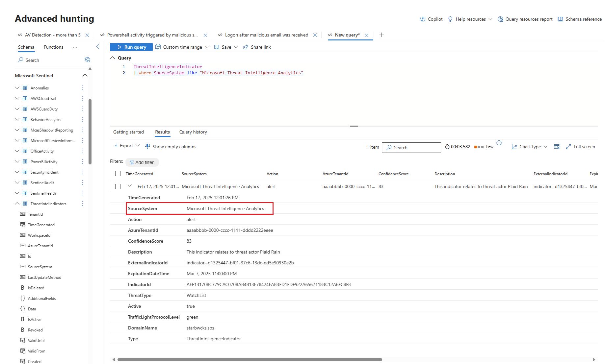Click the schema settings gear icon
605x364 pixels.
[x=87, y=60]
